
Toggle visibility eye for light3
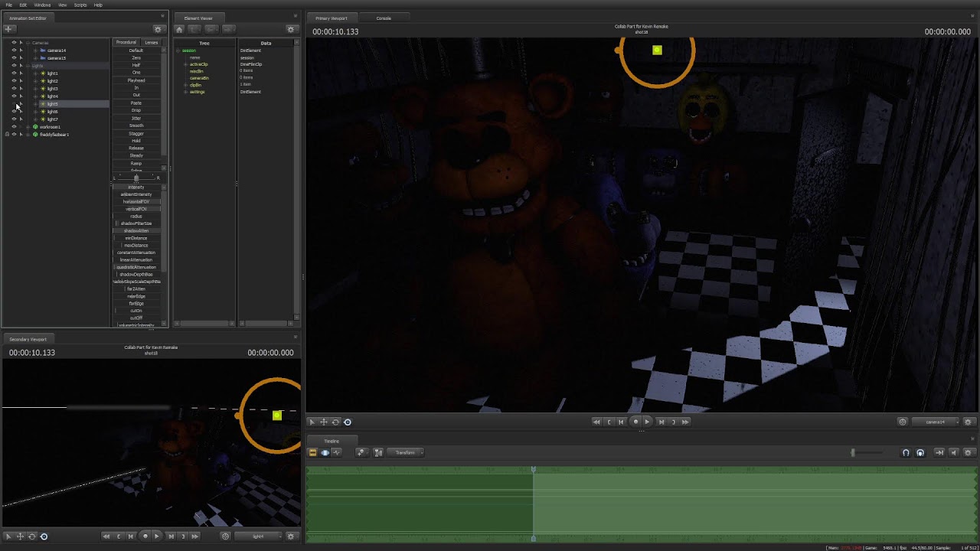14,89
